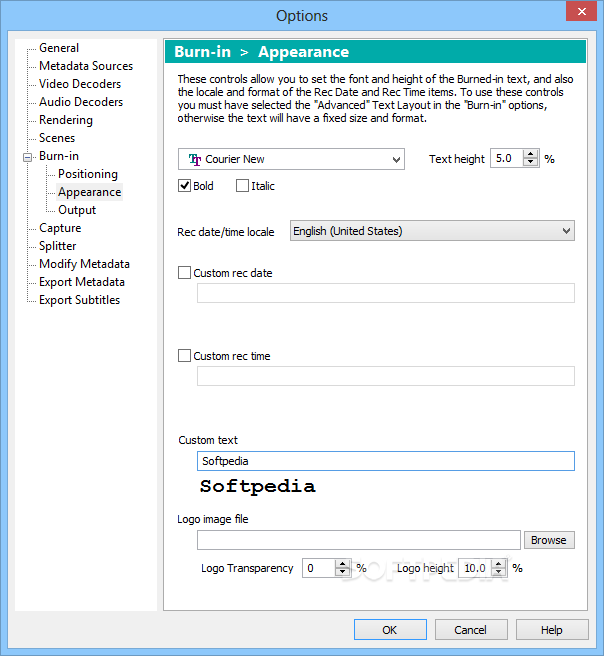Increase Text height with up arrow
604x656 pixels.
[x=531, y=154]
